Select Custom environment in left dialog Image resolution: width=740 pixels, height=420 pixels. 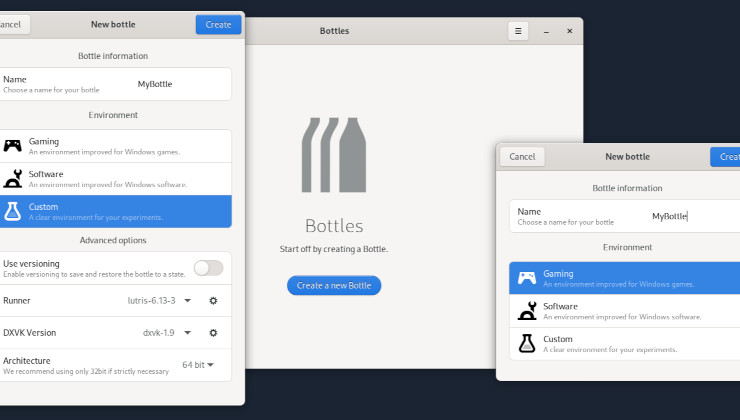tap(116, 211)
